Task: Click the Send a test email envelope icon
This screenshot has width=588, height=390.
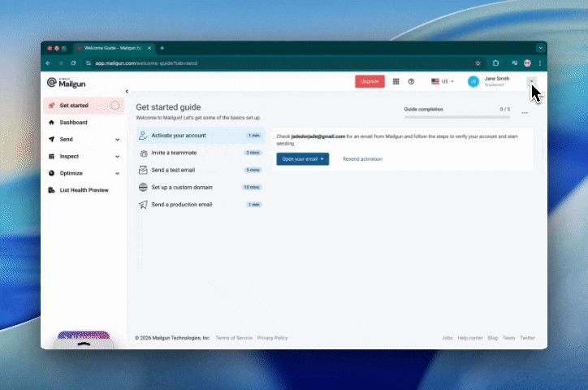Action: 143,170
